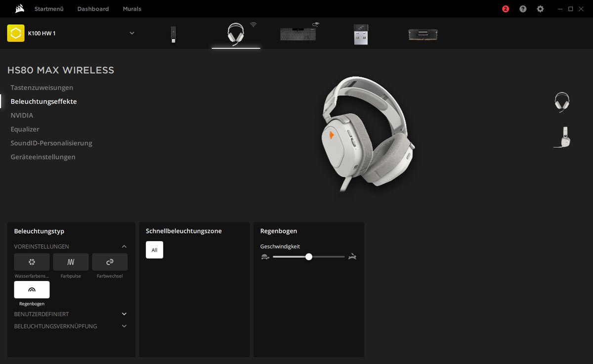Go to Geräteeinstellungen
This screenshot has height=364, width=593.
pos(43,157)
